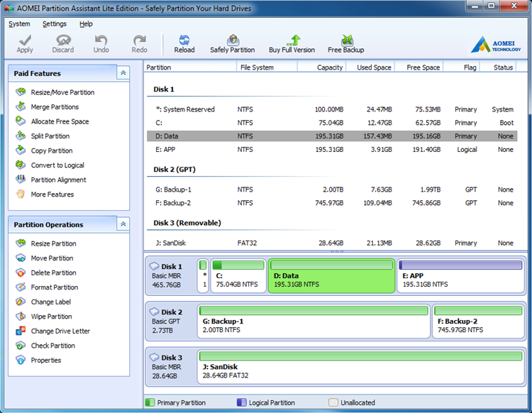Sort by Capacity column header
This screenshot has width=532, height=413.
[321, 67]
